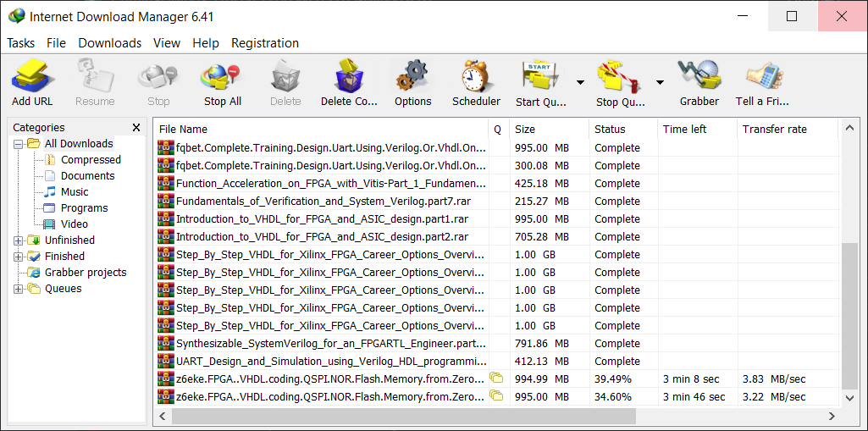Open the Help menu
This screenshot has width=868, height=431.
pos(206,43)
